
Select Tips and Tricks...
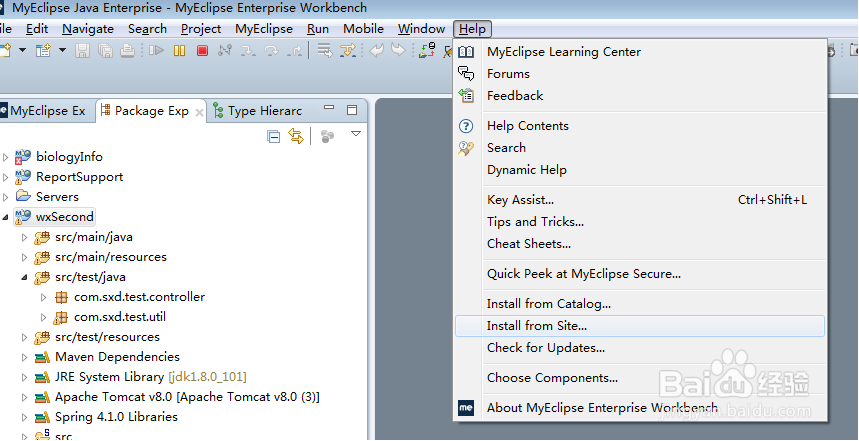pyautogui.click(x=640, y=221)
